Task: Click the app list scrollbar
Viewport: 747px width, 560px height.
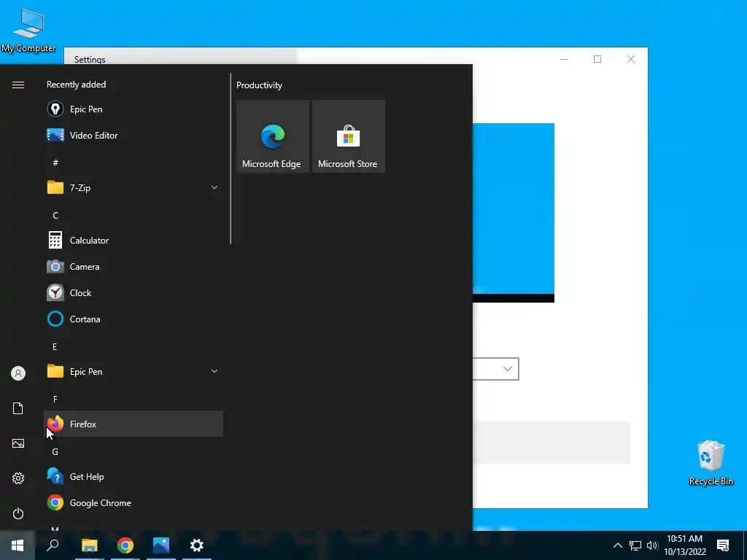Action: click(231, 158)
